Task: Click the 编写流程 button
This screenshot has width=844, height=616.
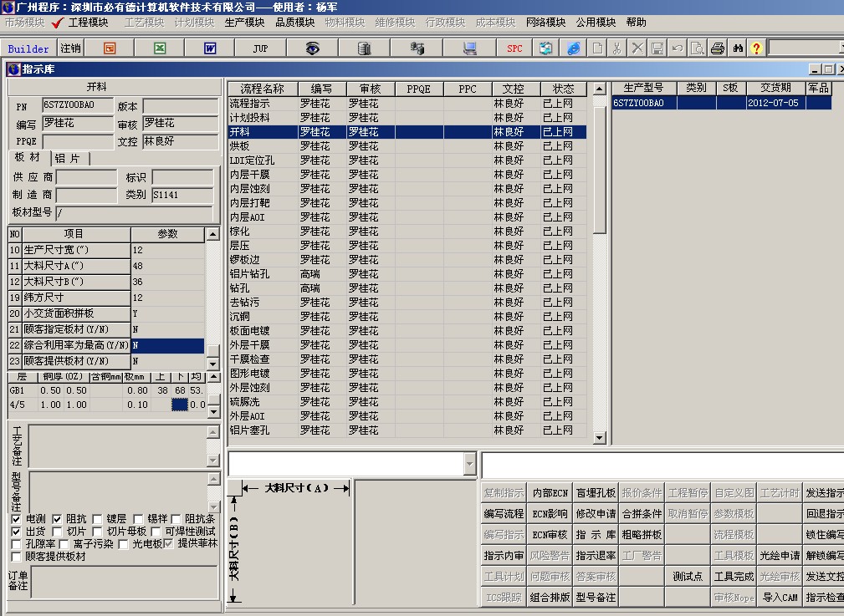Action: click(504, 514)
